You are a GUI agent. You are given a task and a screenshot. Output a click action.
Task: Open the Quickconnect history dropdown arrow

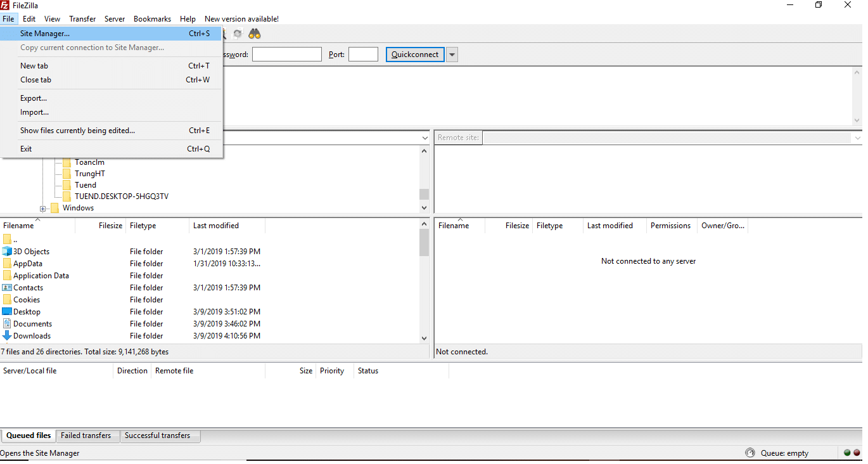coord(452,55)
